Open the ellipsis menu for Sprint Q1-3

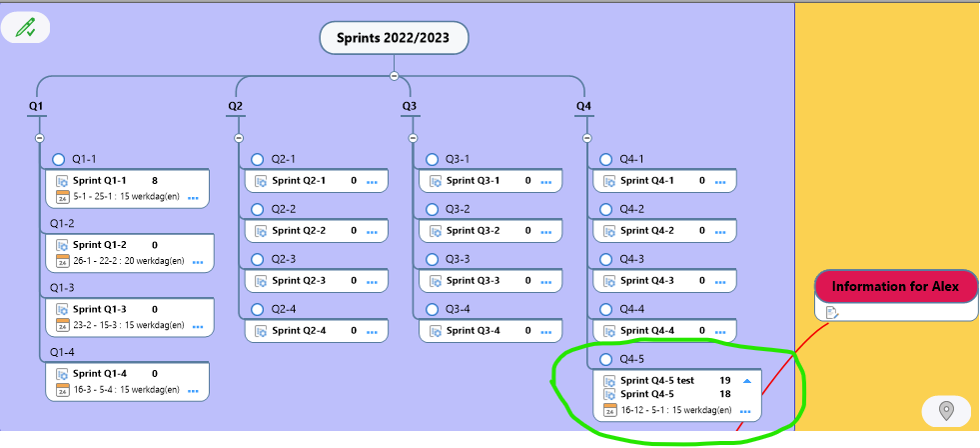[198, 327]
